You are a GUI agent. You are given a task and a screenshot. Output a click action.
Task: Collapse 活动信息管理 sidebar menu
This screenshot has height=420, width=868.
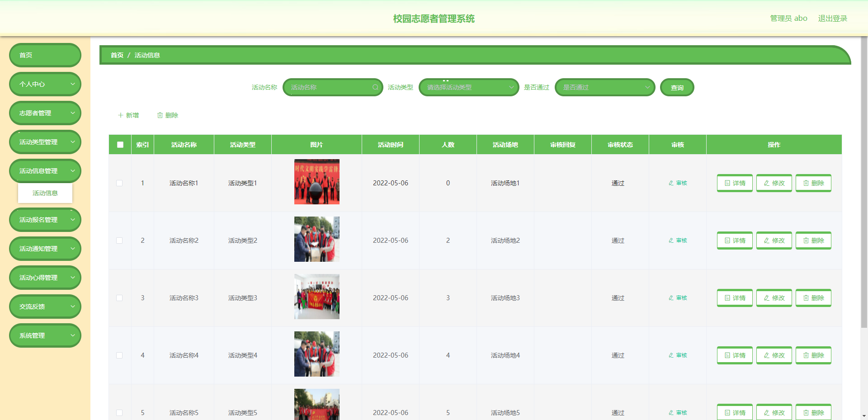tap(45, 171)
